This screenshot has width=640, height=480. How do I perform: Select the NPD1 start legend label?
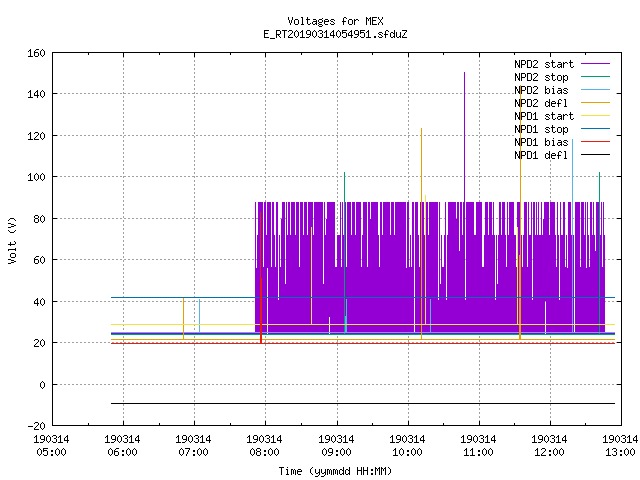coord(544,116)
